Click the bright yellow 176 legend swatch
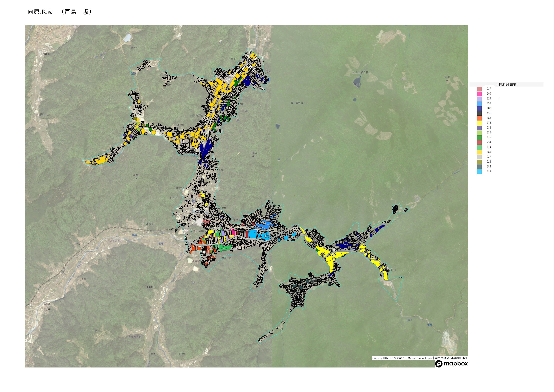The image size is (554, 392). tap(479, 123)
